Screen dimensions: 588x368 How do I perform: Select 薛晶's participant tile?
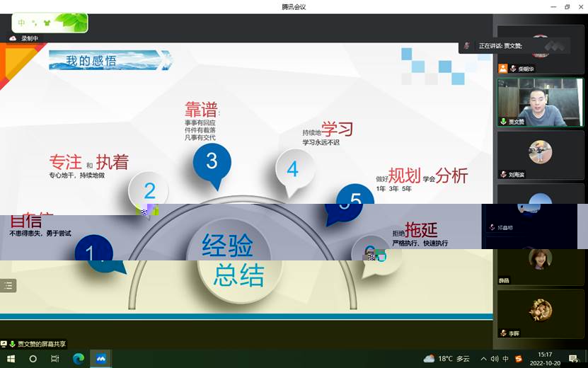541,266
